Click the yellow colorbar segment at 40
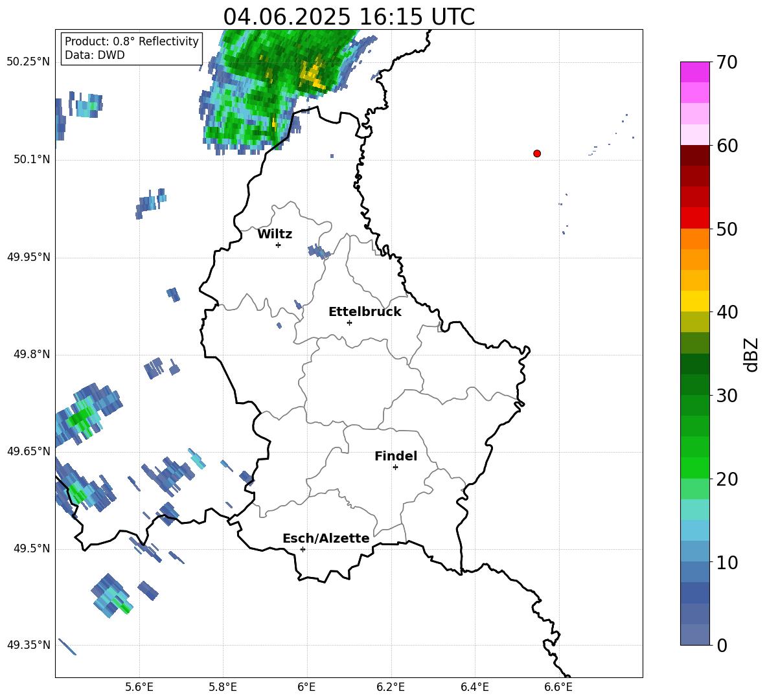This screenshot has width=767, height=700. [694, 301]
